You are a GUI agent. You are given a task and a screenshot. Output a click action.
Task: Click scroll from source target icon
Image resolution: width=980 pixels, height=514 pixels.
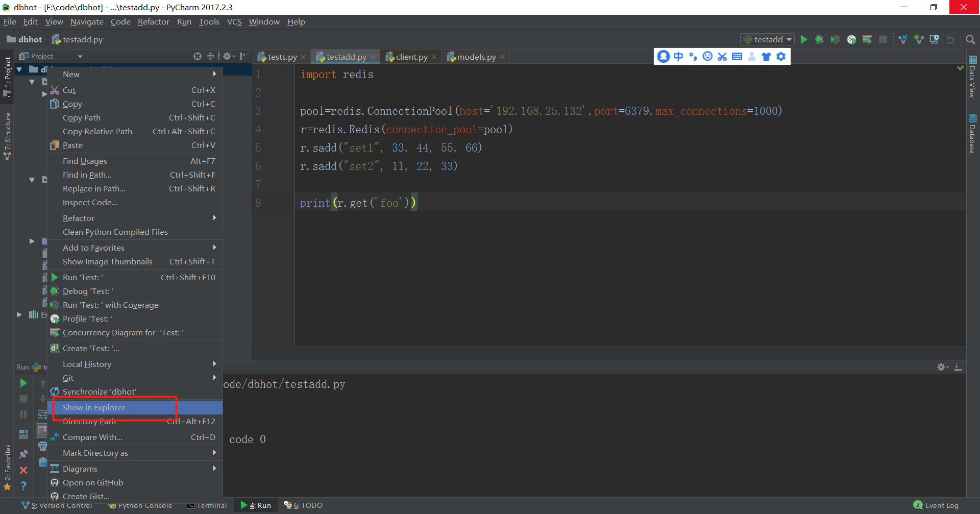198,56
